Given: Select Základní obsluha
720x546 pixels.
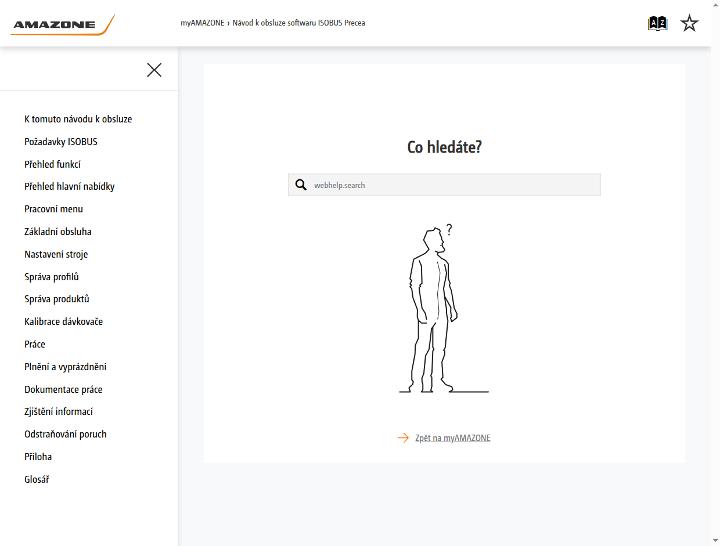Looking at the screenshot, I should point(58,231).
